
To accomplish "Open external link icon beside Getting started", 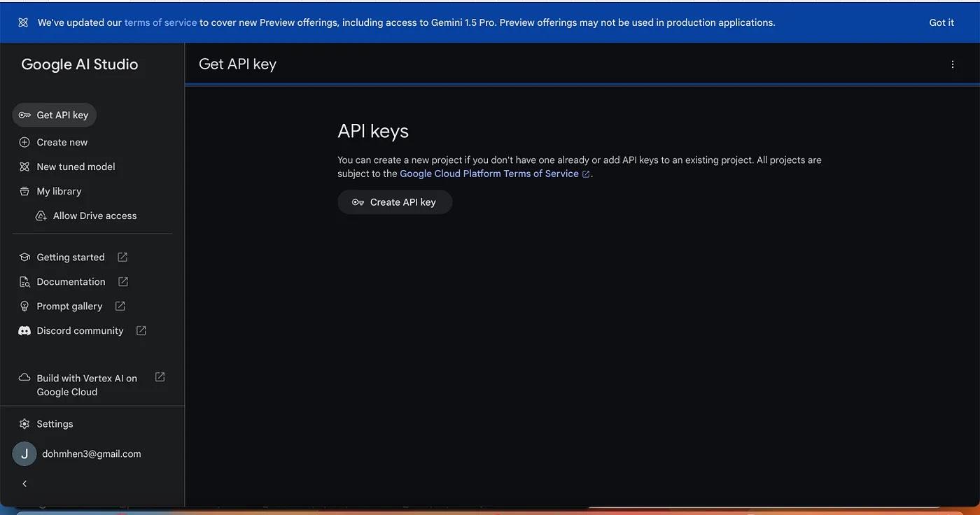I will coord(122,257).
